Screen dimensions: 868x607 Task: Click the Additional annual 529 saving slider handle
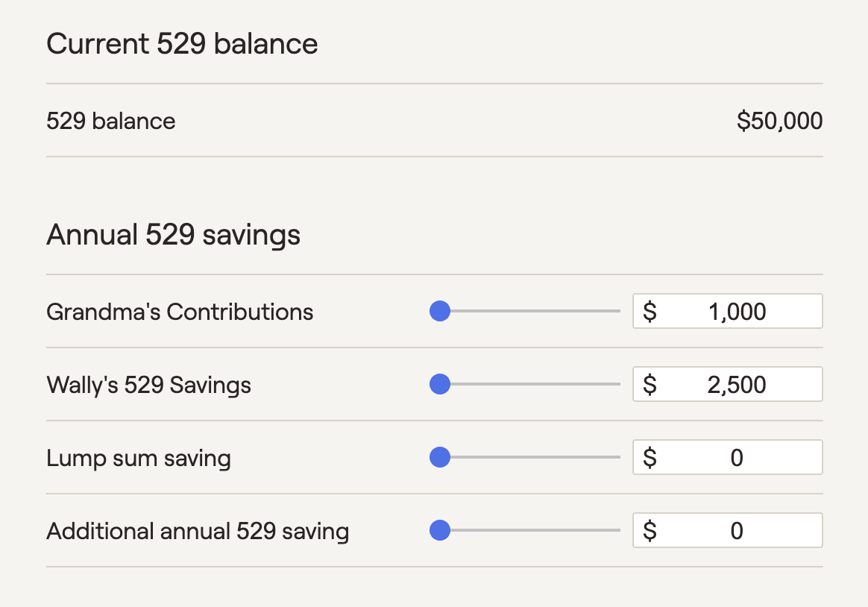click(440, 530)
